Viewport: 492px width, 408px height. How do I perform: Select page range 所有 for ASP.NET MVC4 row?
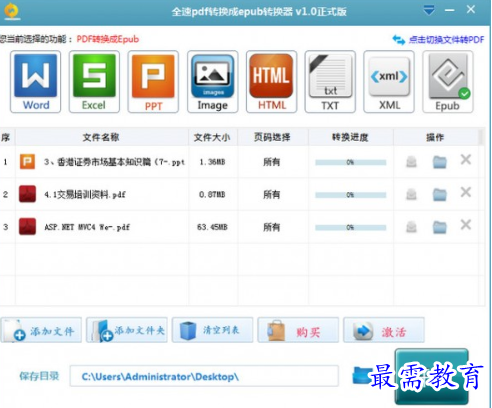click(272, 227)
